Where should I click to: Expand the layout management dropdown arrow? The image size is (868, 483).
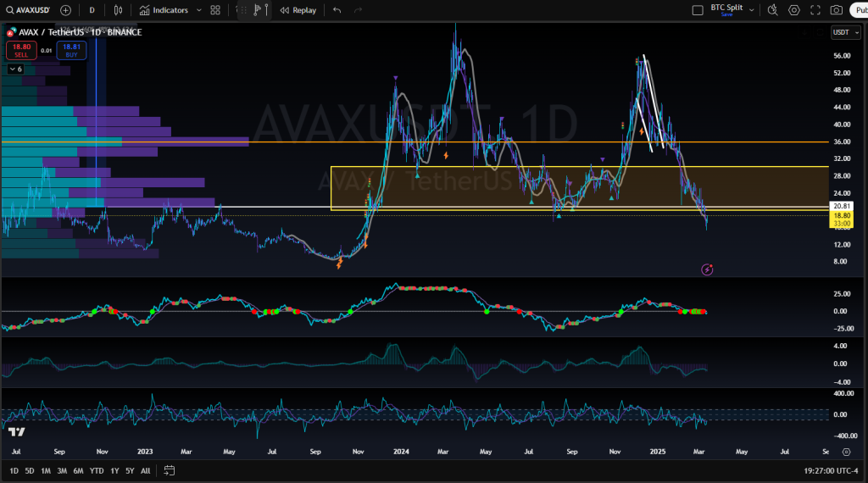point(751,10)
